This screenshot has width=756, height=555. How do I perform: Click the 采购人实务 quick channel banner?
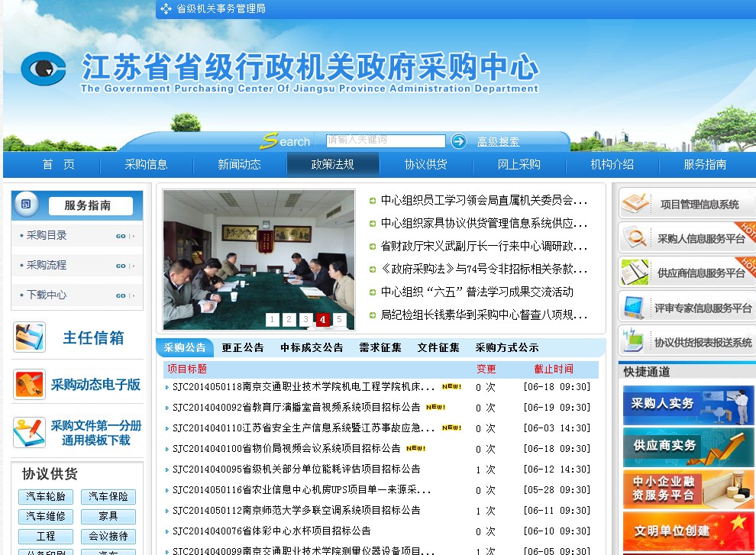point(689,405)
